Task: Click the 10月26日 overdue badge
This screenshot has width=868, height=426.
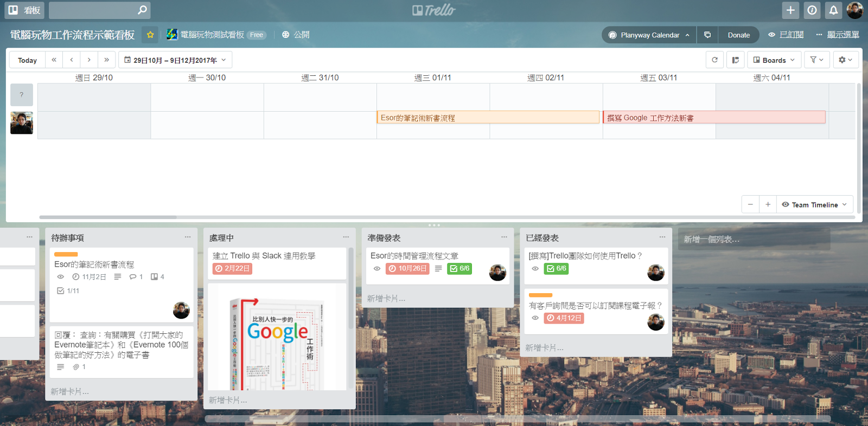Action: (x=407, y=268)
